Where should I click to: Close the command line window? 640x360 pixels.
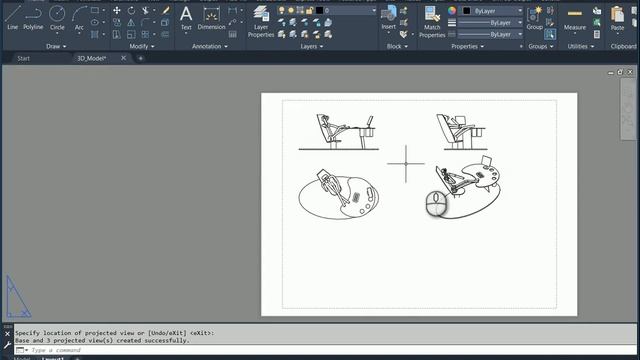pos(7,334)
